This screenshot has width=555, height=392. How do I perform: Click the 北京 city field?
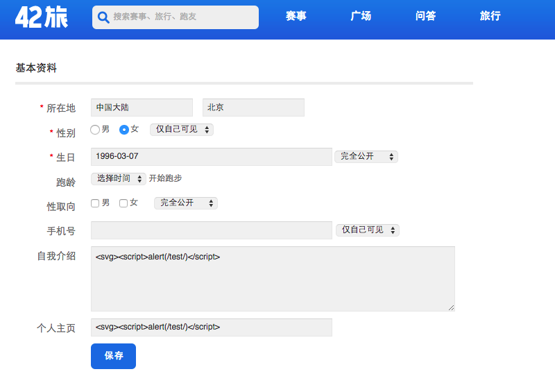point(253,108)
